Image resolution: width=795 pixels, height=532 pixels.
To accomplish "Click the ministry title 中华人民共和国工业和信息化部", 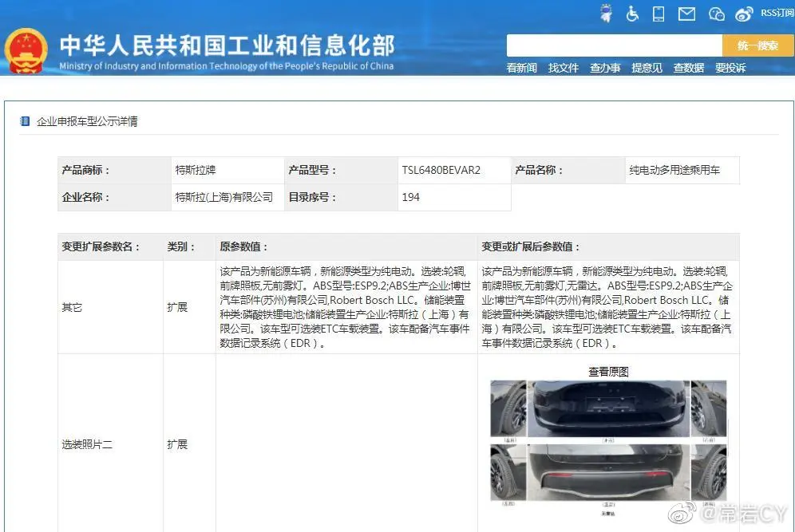I will pyautogui.click(x=227, y=45).
